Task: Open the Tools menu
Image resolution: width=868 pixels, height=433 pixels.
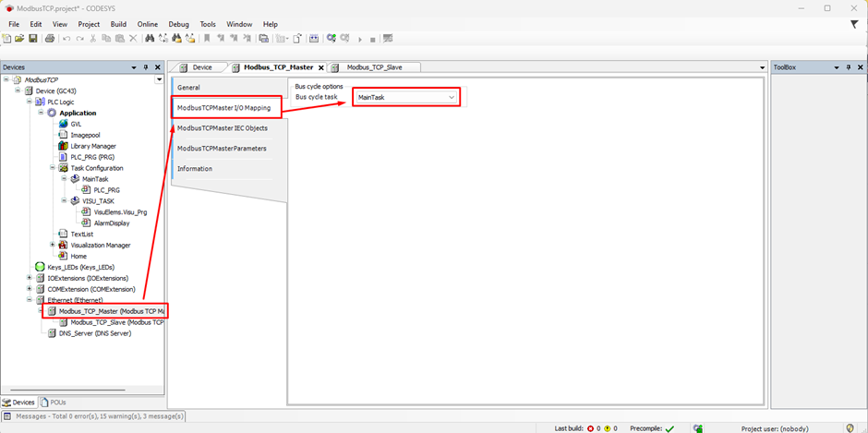Action: point(208,24)
